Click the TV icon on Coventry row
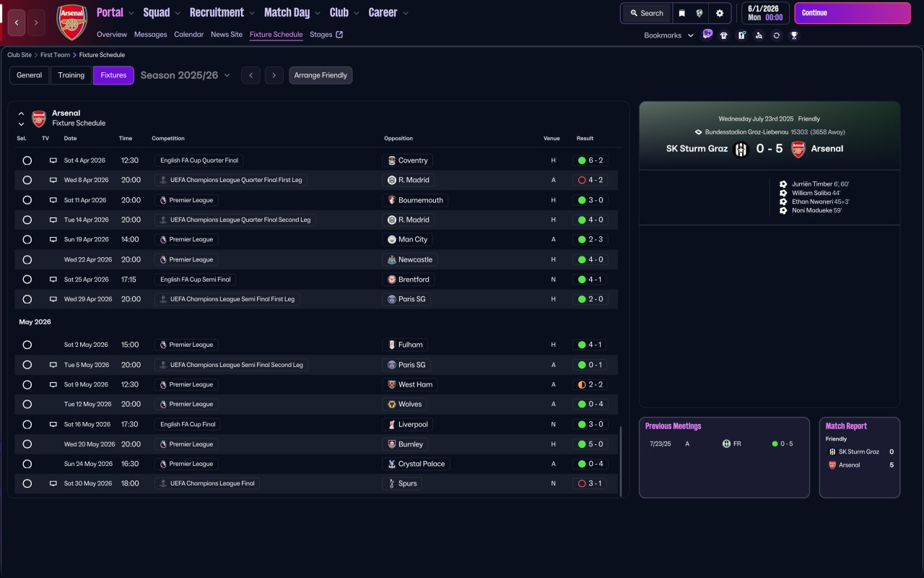The image size is (924, 578). tap(53, 160)
